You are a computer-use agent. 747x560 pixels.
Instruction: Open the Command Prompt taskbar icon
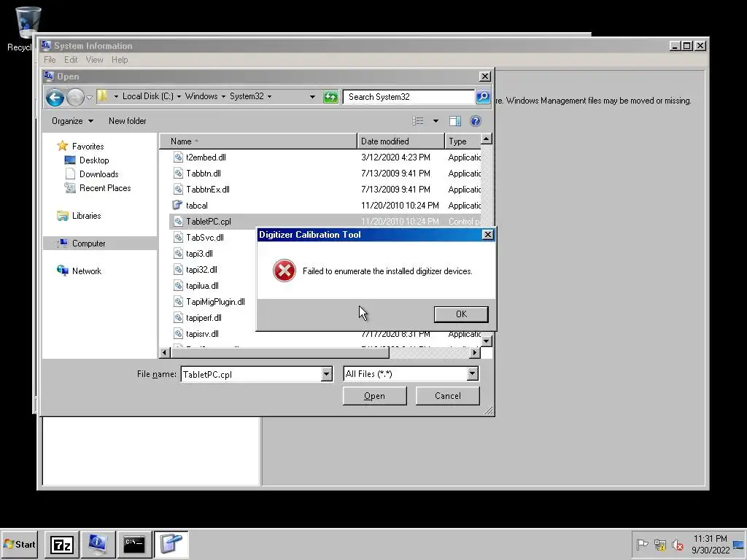click(134, 544)
